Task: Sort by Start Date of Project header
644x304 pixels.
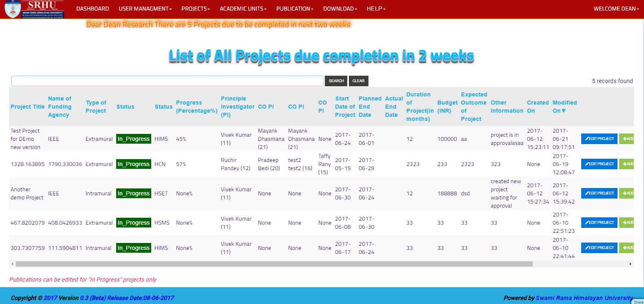Action: [345, 107]
